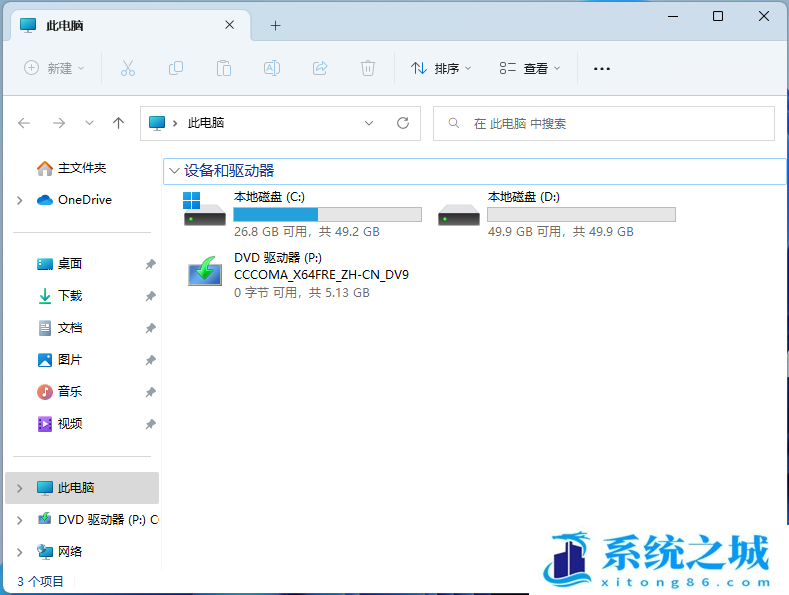This screenshot has width=789, height=595.
Task: Click the 在 此电脑 中搜索 search box
Action: coord(604,123)
